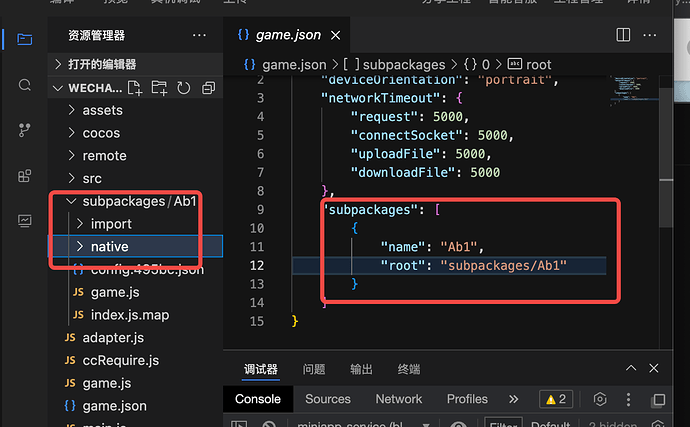Click the warnings count badge

(556, 399)
